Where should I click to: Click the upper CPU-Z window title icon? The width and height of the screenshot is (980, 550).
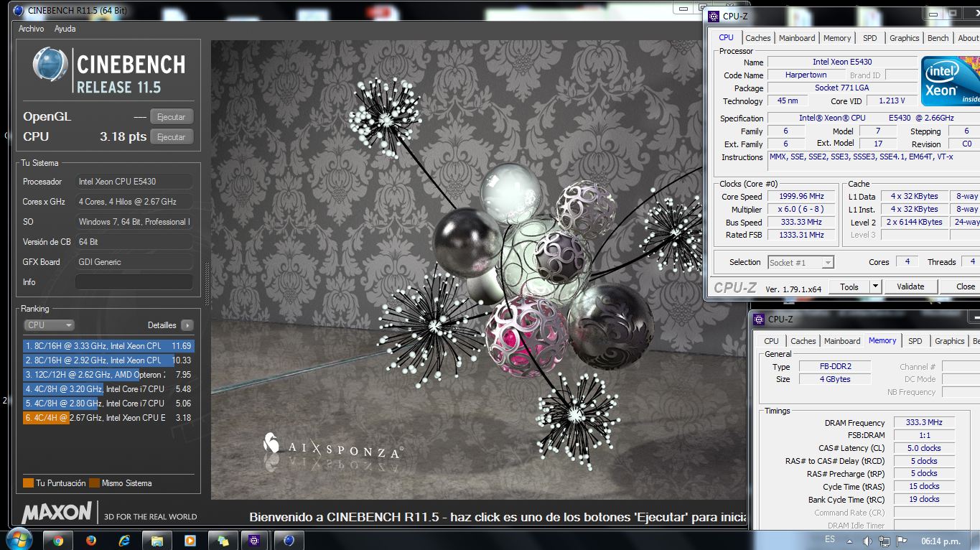[714, 16]
